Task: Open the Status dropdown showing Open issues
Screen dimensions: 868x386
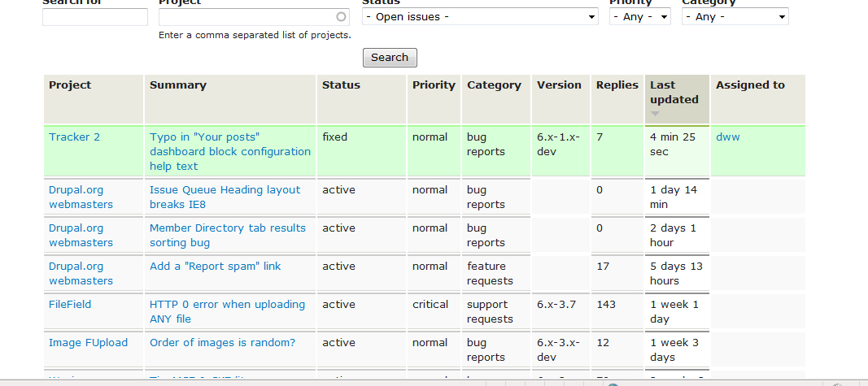Action: pos(480,16)
